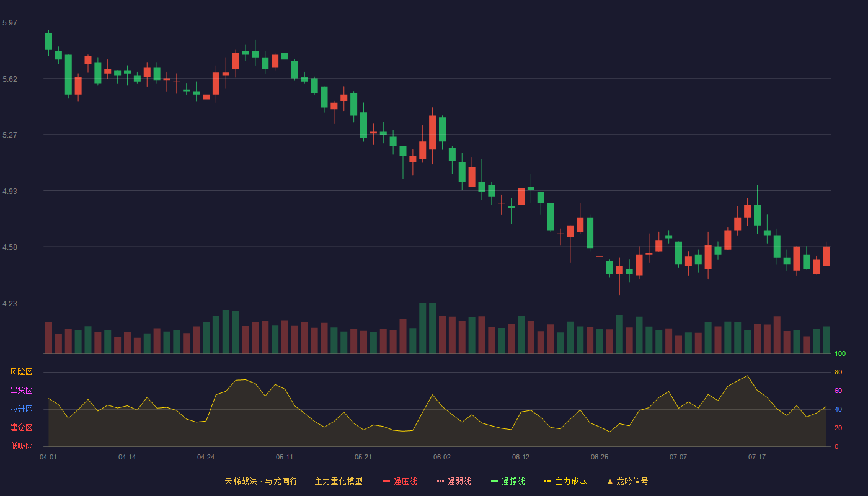Click the 04-24 date label
Image resolution: width=868 pixels, height=496 pixels.
tap(206, 457)
